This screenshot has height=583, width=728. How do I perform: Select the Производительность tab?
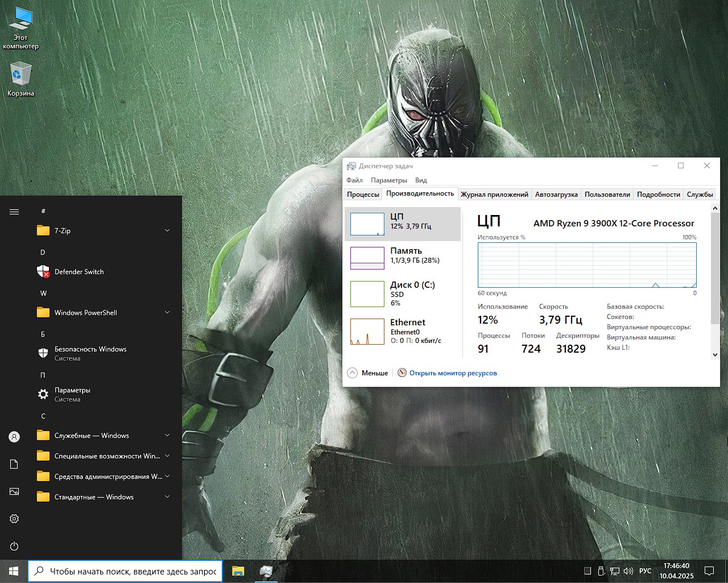point(420,193)
